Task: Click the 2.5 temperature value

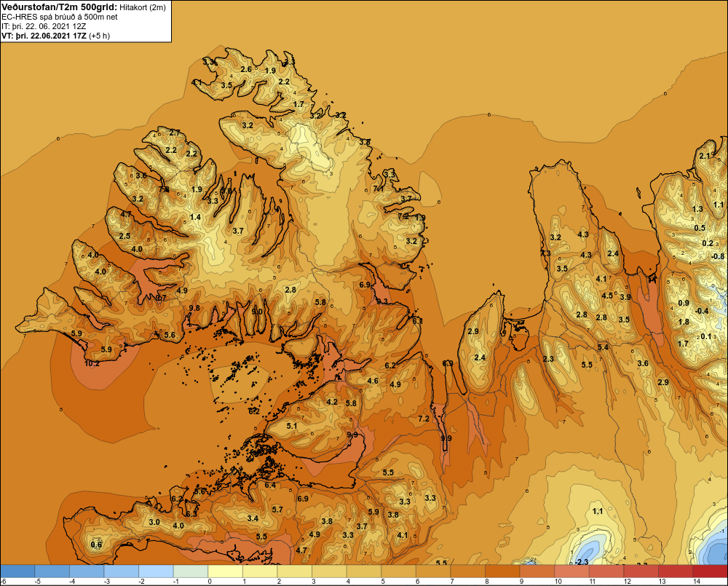Action: pos(124,236)
